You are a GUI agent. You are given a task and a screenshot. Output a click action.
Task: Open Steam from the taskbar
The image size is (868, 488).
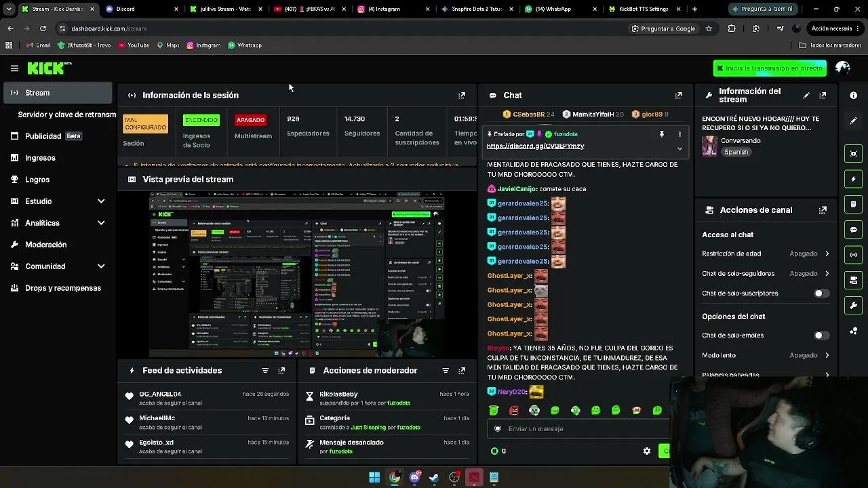pyautogui.click(x=434, y=477)
